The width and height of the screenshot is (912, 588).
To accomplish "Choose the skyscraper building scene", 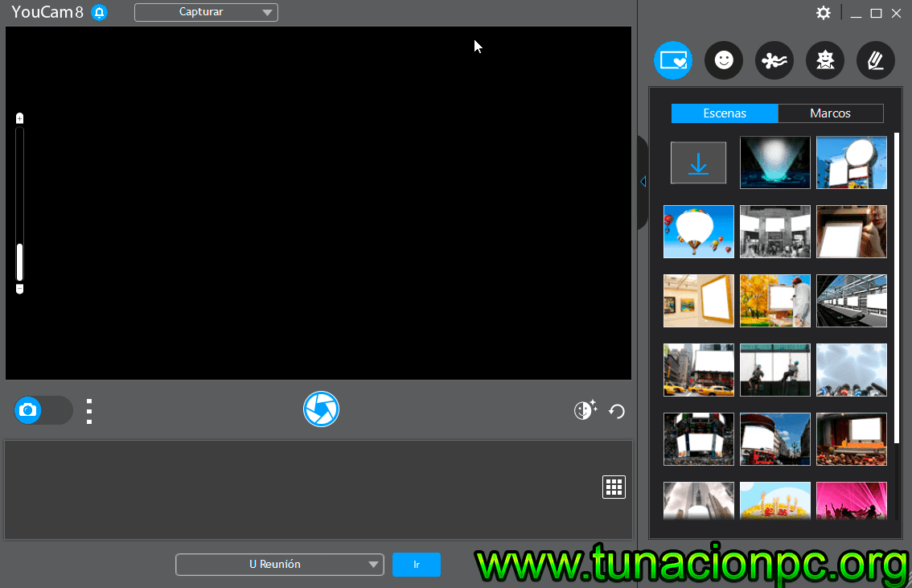I will 699,501.
